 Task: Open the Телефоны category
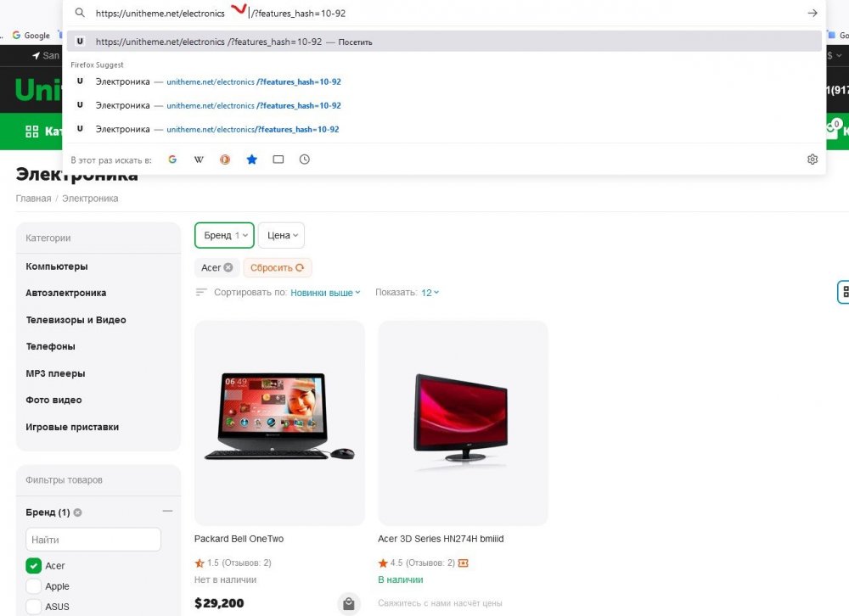click(50, 346)
